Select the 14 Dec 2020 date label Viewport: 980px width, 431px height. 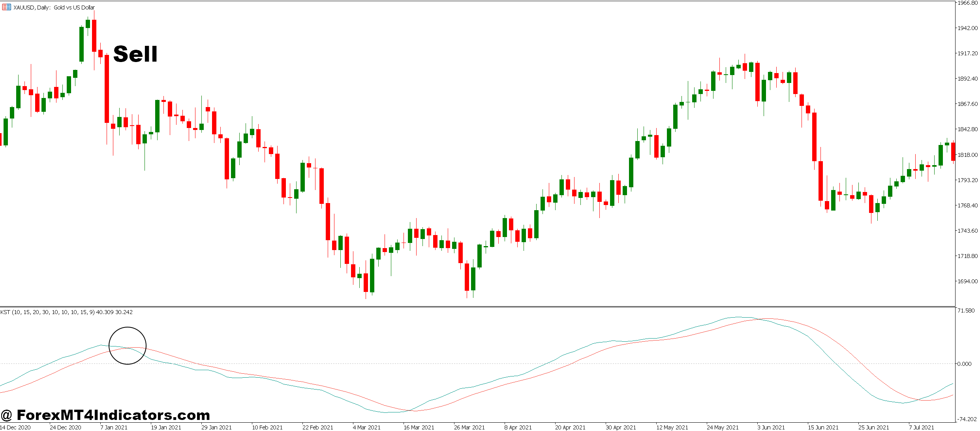(x=15, y=427)
